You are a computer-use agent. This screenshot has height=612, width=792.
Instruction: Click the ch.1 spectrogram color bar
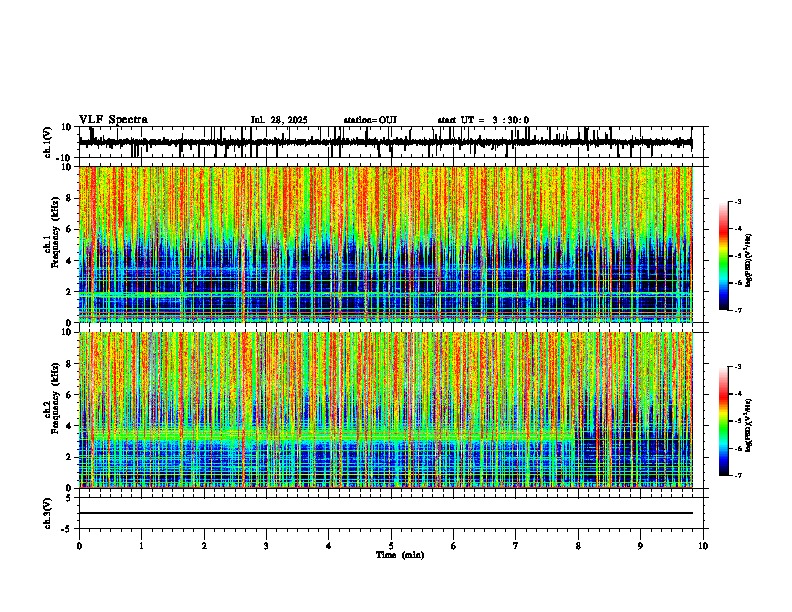click(x=723, y=256)
